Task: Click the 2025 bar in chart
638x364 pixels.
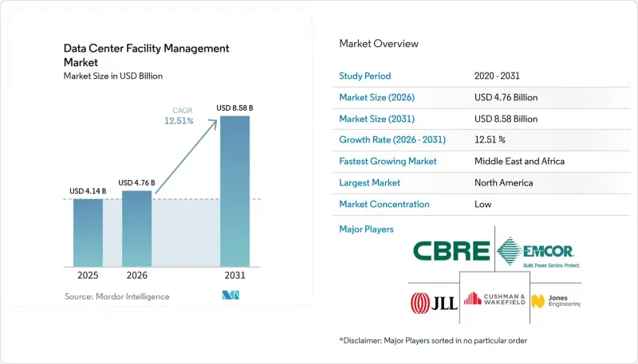Action: (88, 233)
